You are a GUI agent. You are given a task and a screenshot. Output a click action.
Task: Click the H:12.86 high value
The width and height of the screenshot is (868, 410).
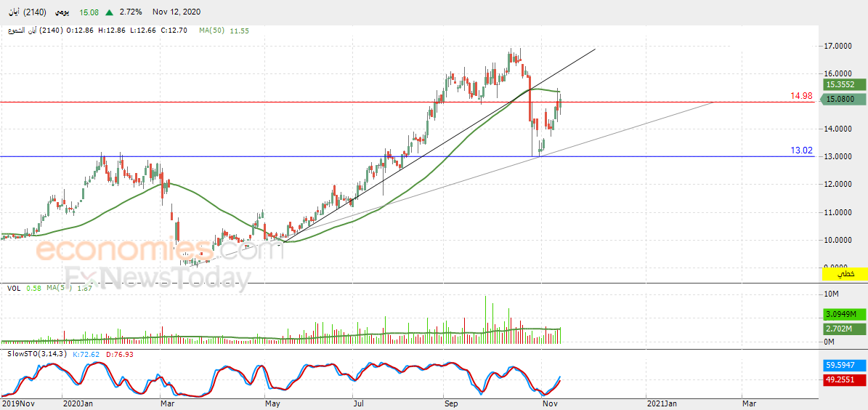coord(113,31)
